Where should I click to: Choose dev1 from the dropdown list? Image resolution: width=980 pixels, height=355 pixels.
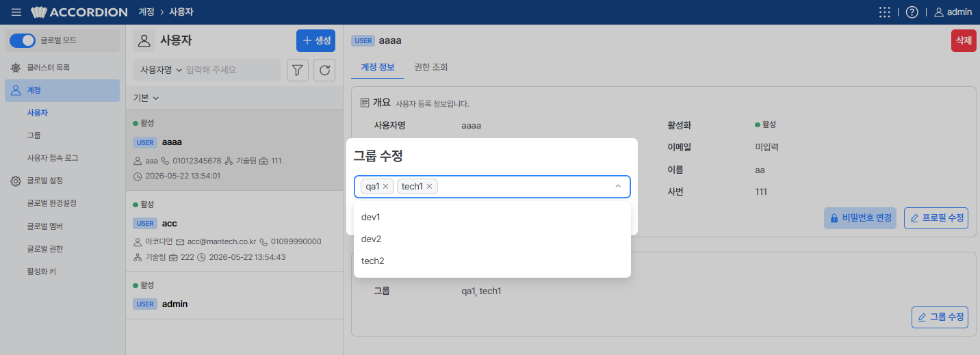point(492,217)
